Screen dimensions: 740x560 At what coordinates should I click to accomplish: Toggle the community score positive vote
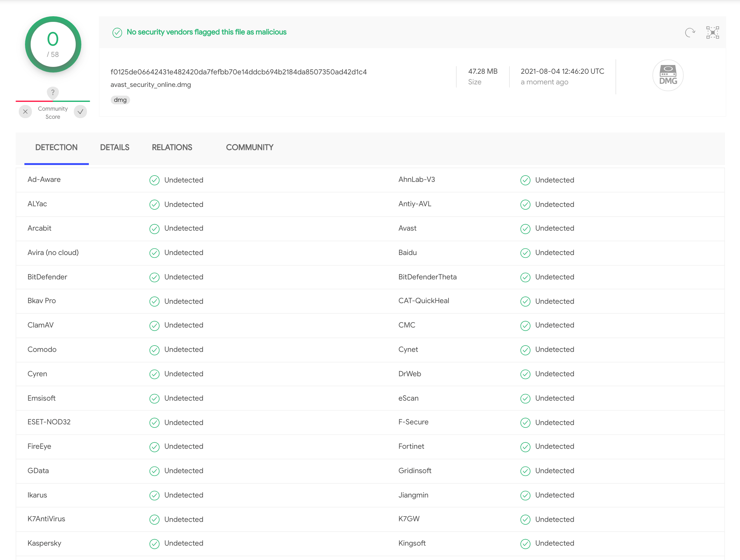82,111
